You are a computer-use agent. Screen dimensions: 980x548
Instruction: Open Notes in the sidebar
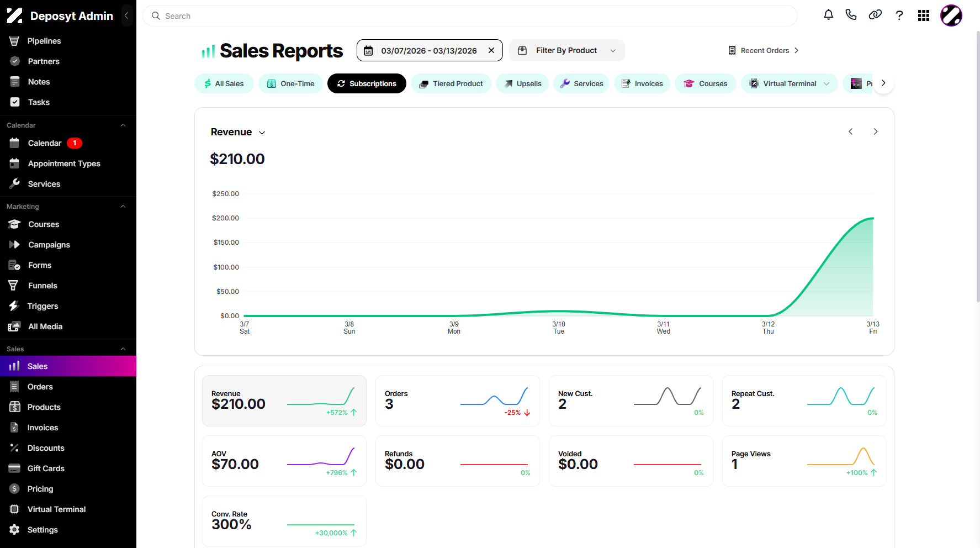point(68,82)
